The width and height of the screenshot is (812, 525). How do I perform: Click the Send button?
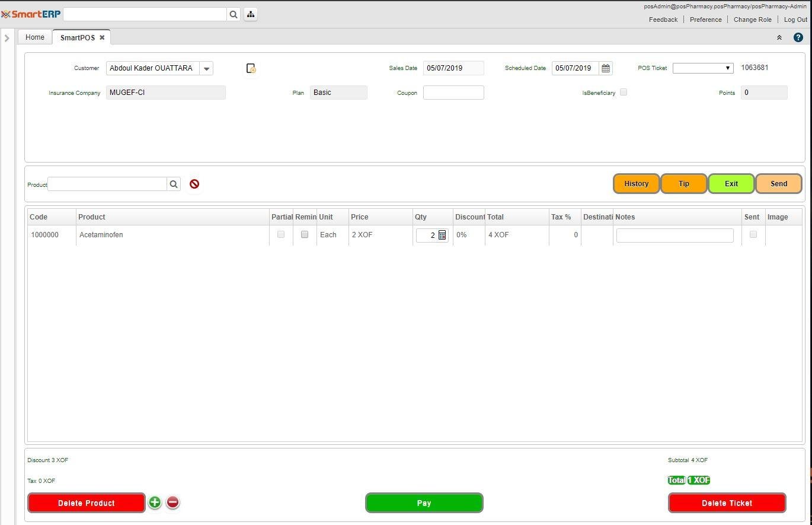pyautogui.click(x=779, y=184)
